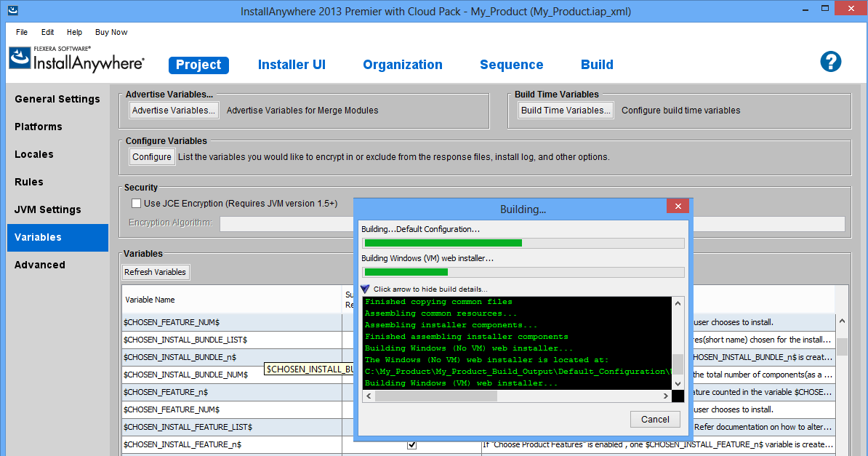Switch to the Installer UI tab
The image size is (868, 456).
click(x=292, y=65)
